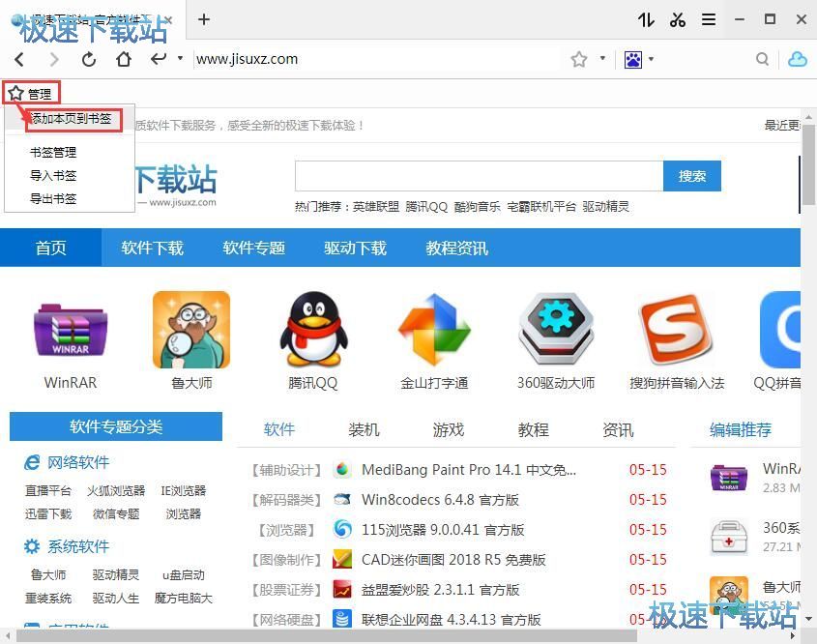Open the 酷狗音乐 recommendation link
The image size is (817, 644).
pos(478,206)
